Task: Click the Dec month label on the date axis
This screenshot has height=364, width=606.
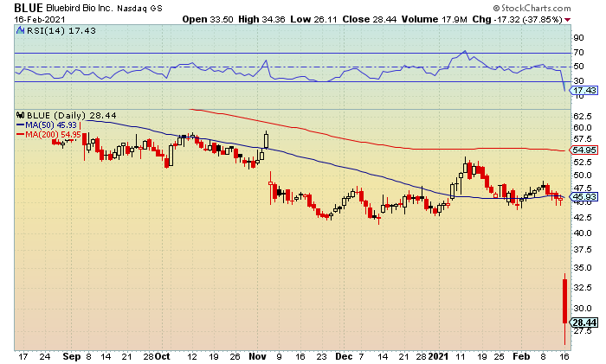Action: [x=344, y=356]
